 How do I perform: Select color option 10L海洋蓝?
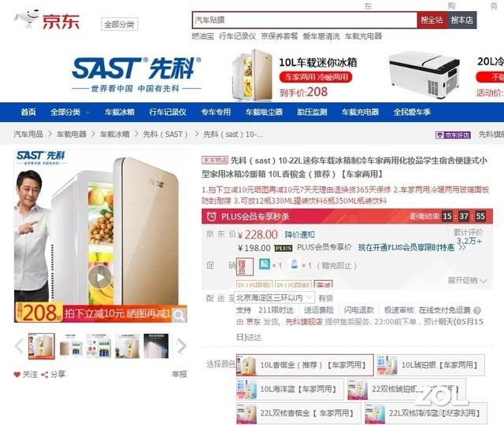(x=290, y=389)
